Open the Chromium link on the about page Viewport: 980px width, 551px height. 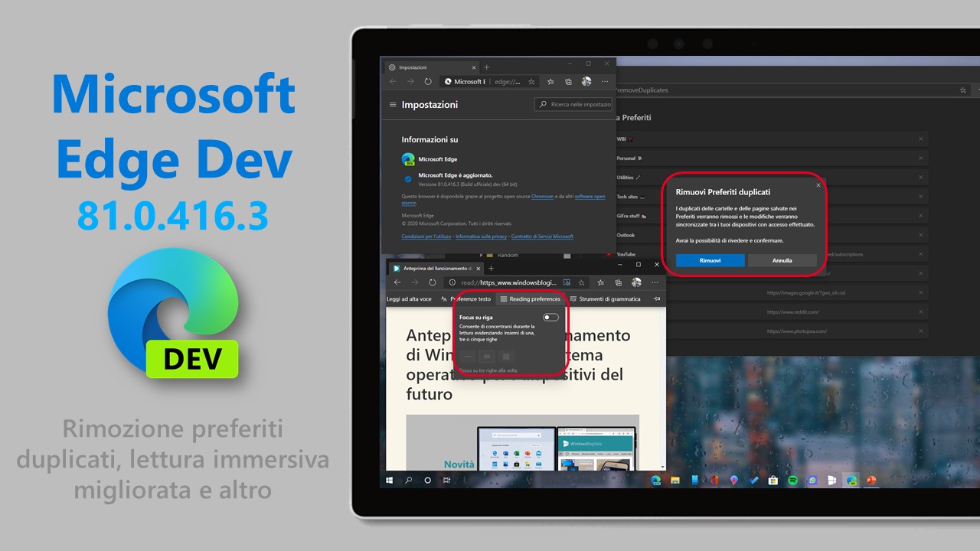point(544,196)
